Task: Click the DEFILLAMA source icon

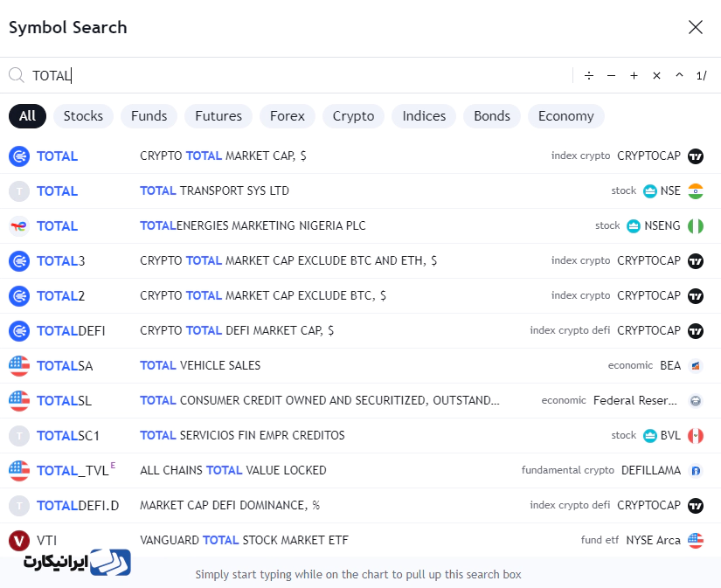Action: coord(696,471)
